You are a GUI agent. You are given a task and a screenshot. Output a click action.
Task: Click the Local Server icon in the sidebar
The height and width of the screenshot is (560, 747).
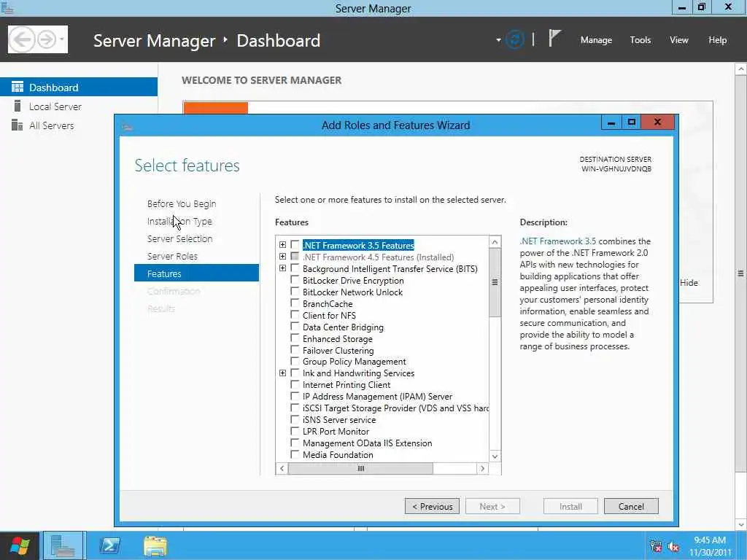(18, 106)
